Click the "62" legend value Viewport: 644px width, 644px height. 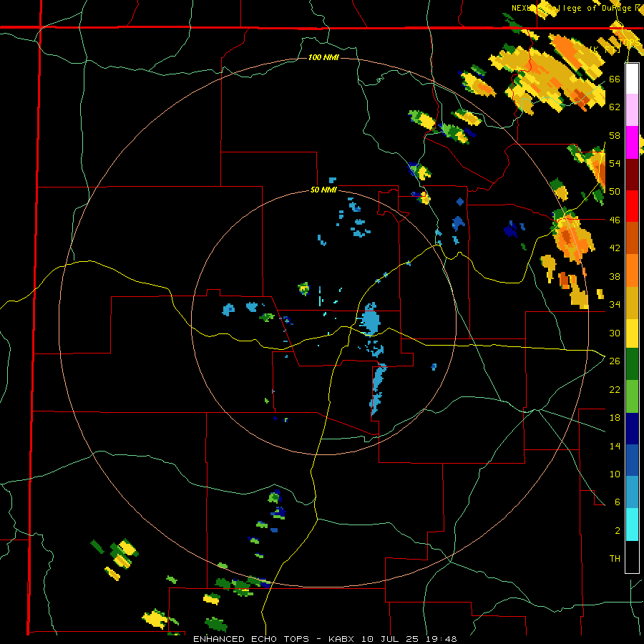[615, 107]
